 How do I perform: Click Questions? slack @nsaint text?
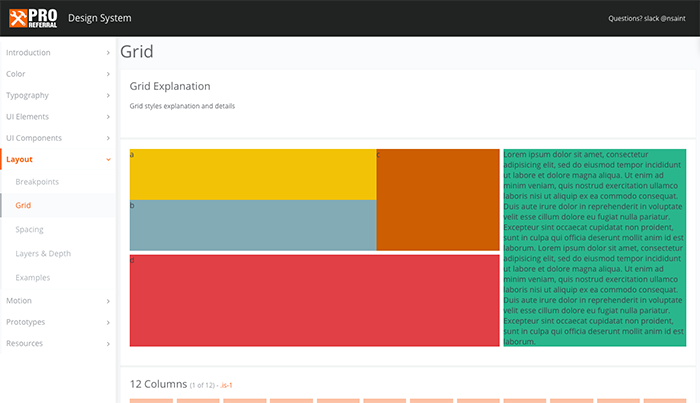646,18
